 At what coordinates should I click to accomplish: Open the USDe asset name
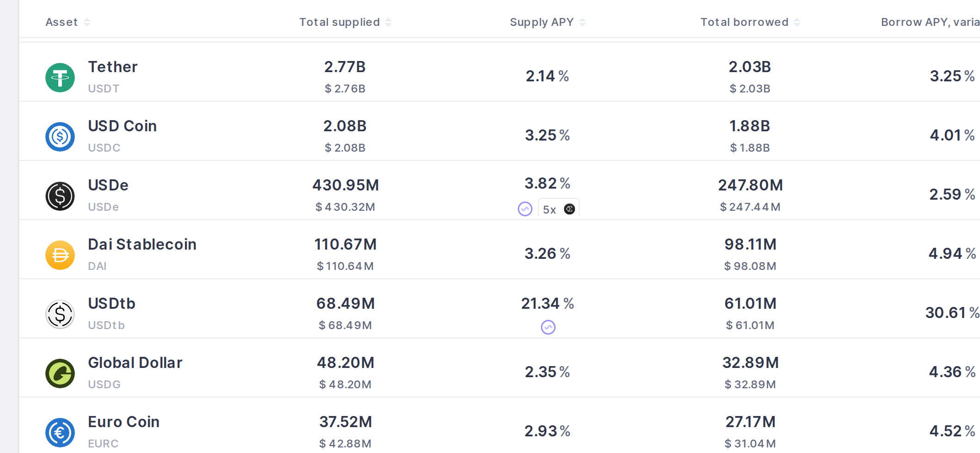(x=108, y=185)
